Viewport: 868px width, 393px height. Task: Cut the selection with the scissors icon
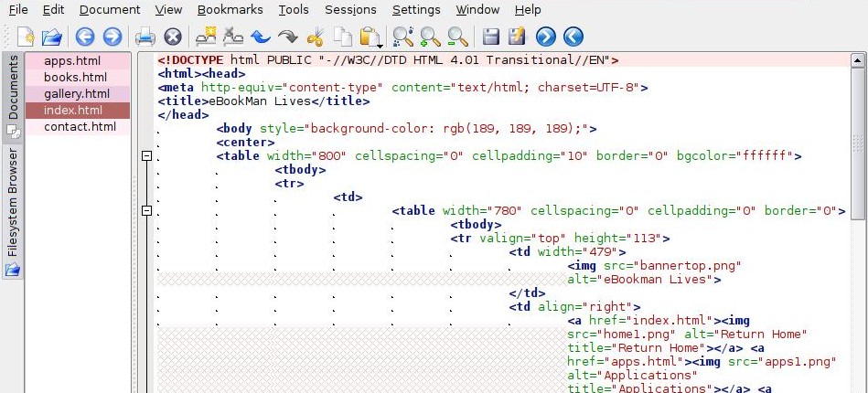[x=315, y=37]
